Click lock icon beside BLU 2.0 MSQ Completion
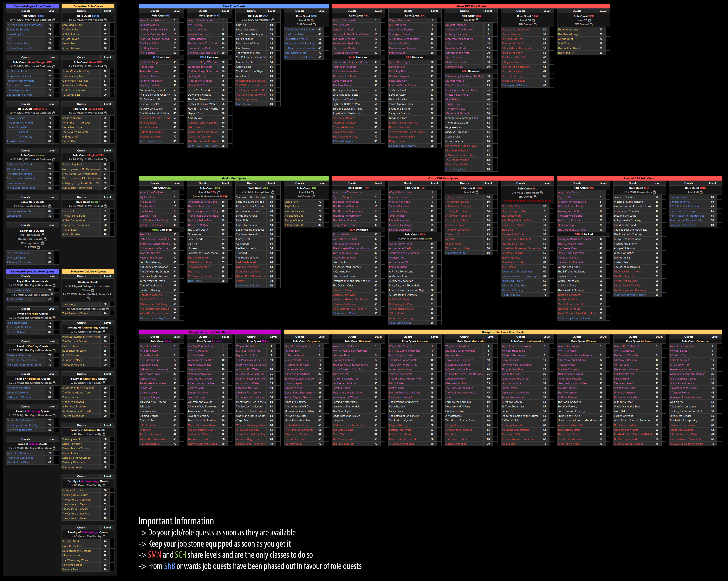 [541, 193]
